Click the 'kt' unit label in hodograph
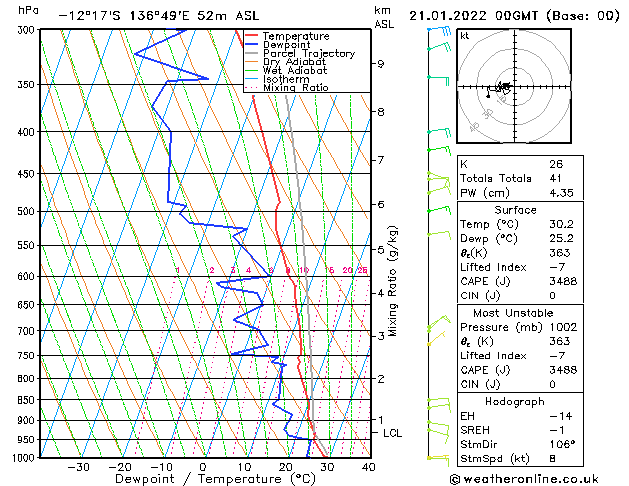The height and width of the screenshot is (486, 629). pyautogui.click(x=465, y=36)
